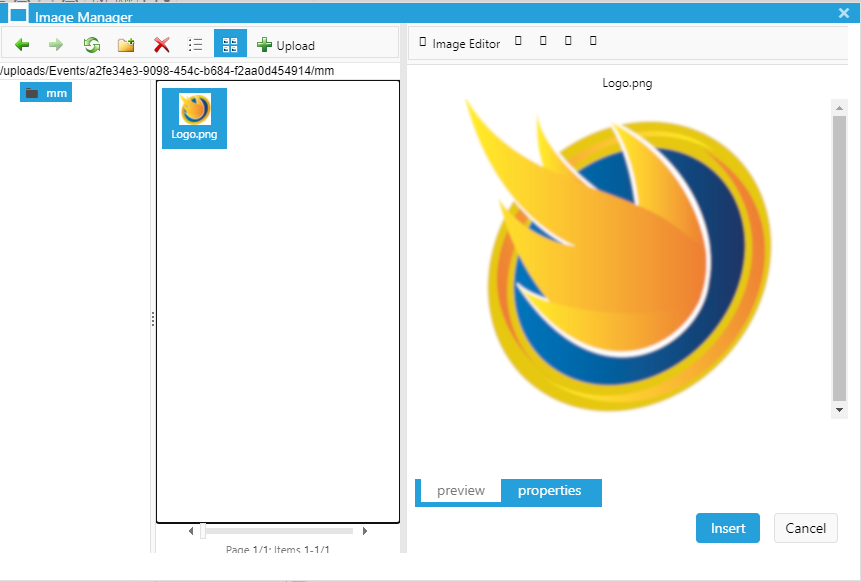Screen dimensions: 861x582
Task: Cancel the Image Manager dialog
Action: [806, 528]
